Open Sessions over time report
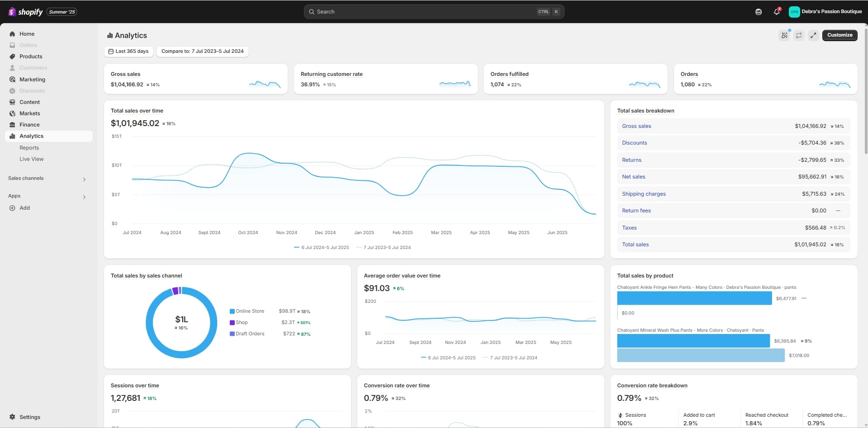This screenshot has width=868, height=428. click(x=135, y=386)
